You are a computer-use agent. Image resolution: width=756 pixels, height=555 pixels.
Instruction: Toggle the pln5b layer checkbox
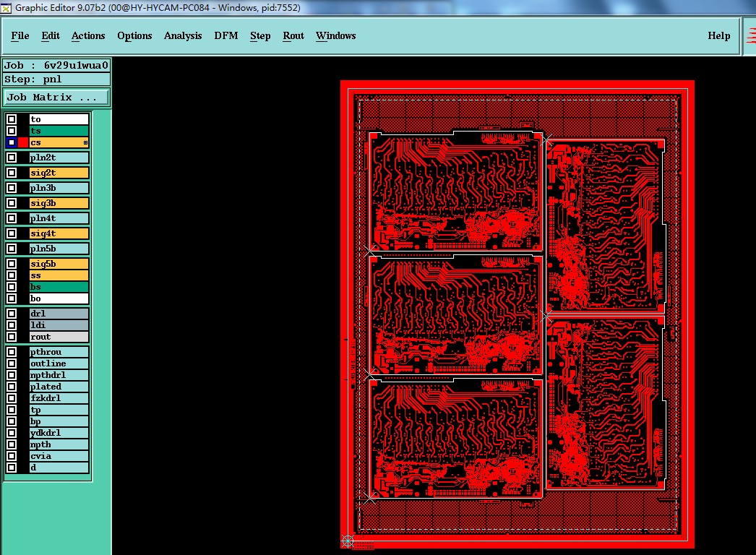[x=12, y=249]
